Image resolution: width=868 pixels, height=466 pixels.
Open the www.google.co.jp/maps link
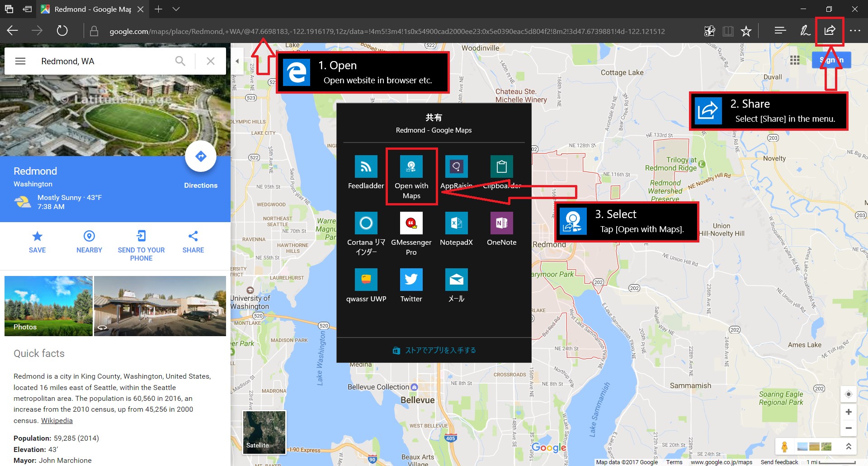point(722,462)
